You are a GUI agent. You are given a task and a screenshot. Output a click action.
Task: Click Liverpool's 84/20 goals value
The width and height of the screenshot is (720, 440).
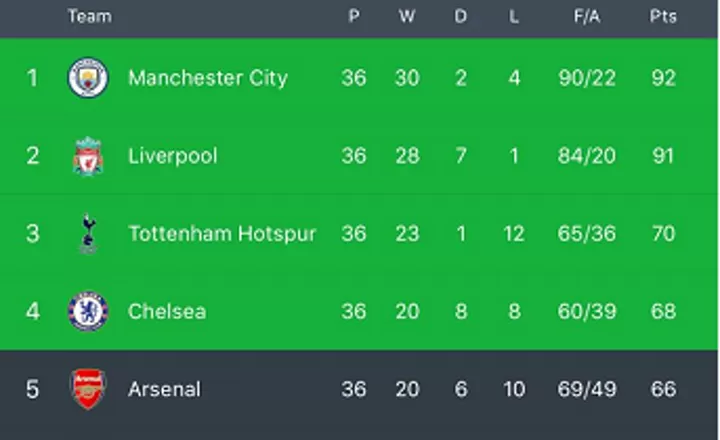point(585,156)
